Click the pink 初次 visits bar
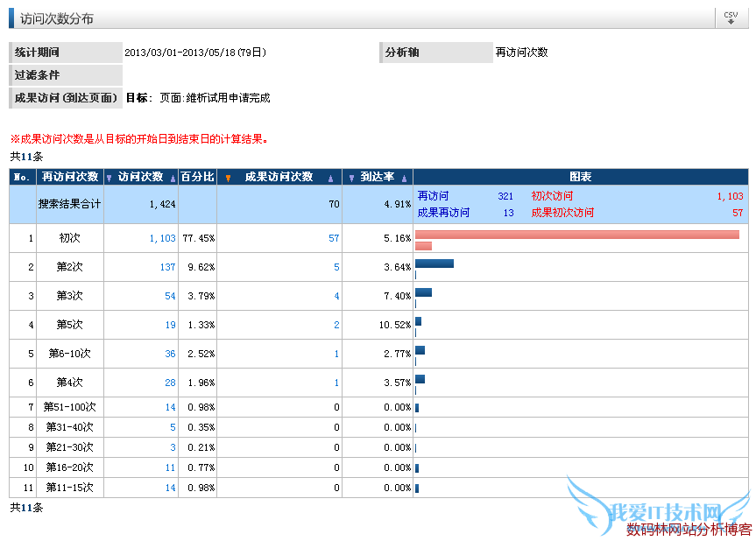Viewport: 756px width, 541px height. [x=576, y=235]
